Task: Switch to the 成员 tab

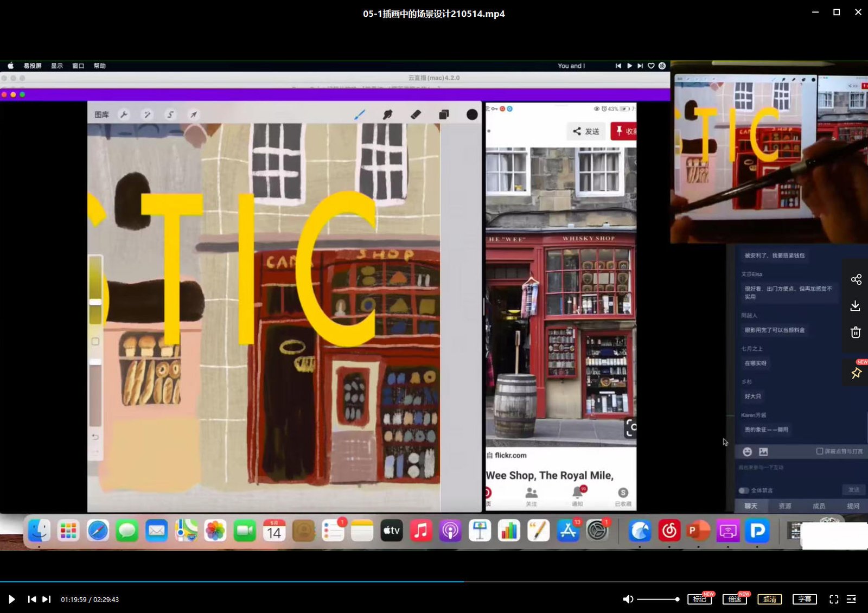Action: click(x=819, y=506)
